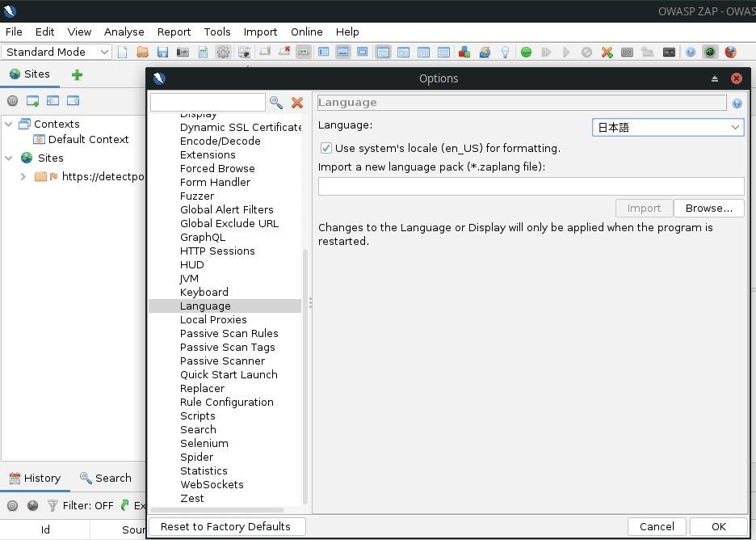Launch browser using the Firefox icon
Viewport: 756px width, 540px height.
pyautogui.click(x=730, y=52)
